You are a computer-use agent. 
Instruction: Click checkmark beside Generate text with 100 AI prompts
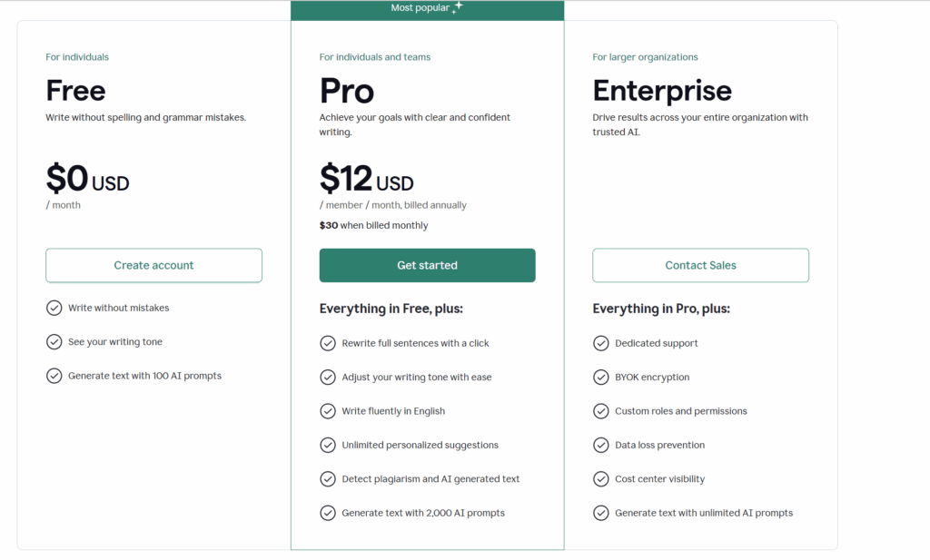coord(54,376)
